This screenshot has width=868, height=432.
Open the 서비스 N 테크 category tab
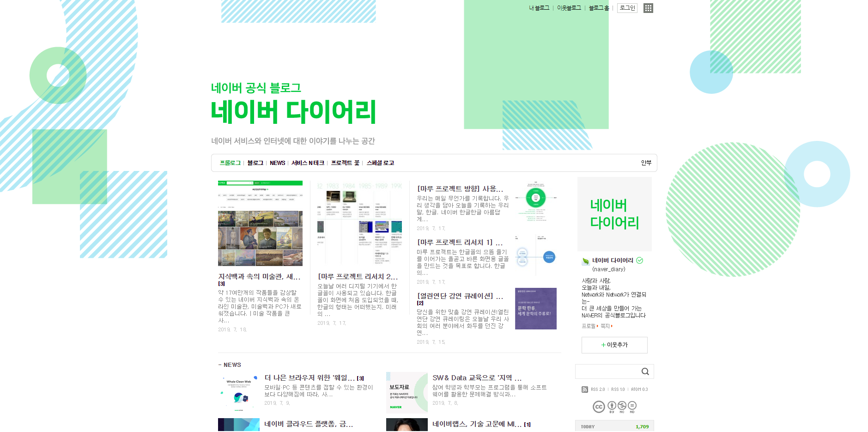point(307,163)
